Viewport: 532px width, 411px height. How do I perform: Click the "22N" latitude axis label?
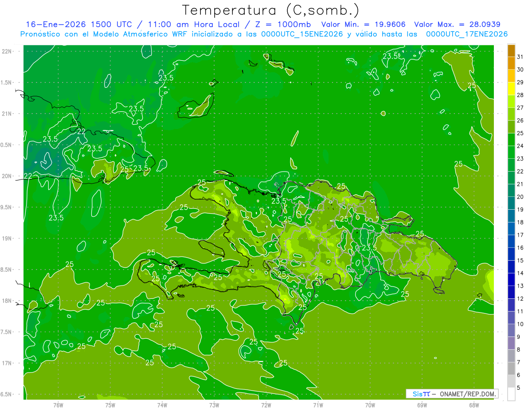[x=7, y=51]
